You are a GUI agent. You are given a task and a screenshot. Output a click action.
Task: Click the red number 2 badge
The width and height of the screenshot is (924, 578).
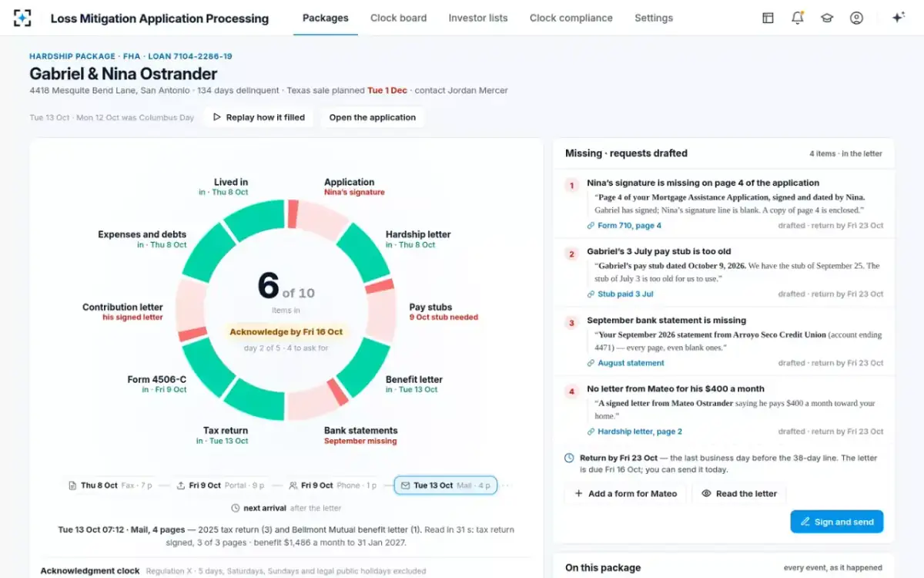pyautogui.click(x=571, y=254)
